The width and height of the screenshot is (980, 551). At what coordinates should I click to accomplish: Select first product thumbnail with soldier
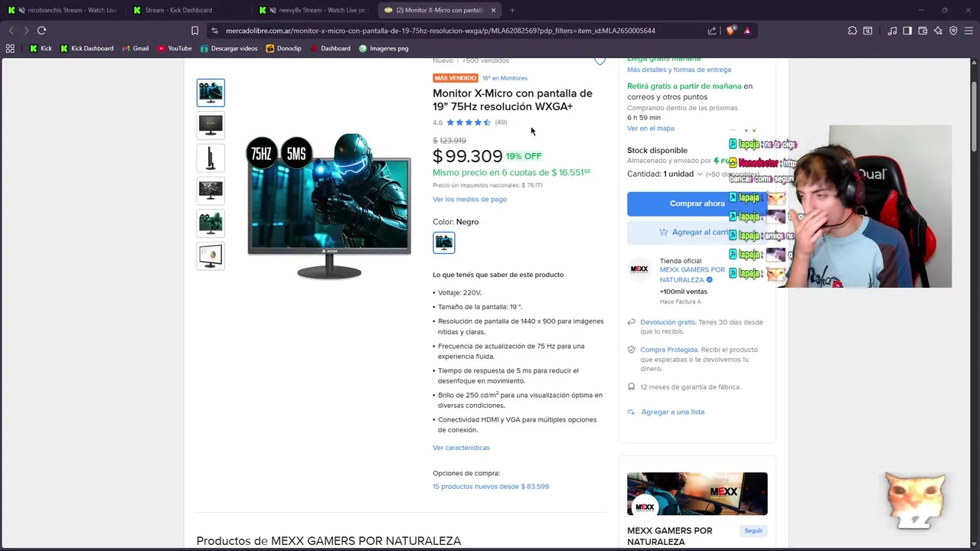211,93
